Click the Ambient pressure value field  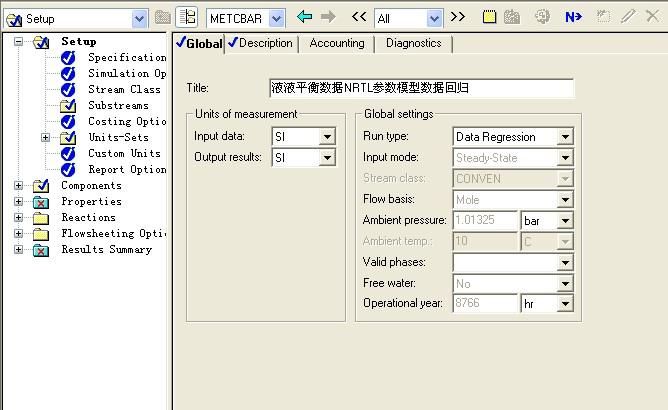(485, 220)
